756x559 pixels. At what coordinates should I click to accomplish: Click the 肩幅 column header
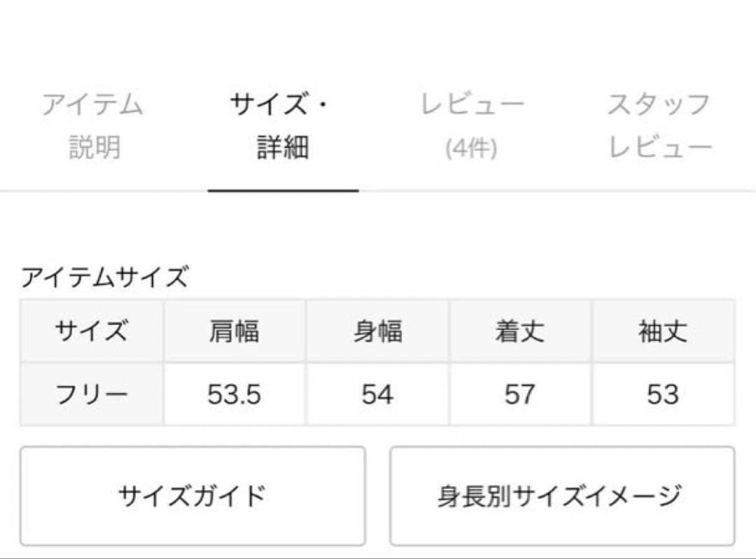click(x=234, y=331)
